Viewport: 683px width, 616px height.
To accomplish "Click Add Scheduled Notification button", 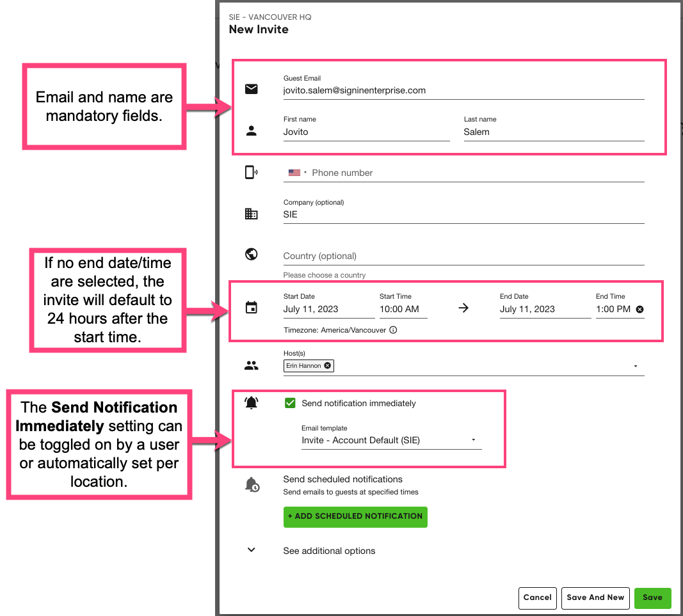I will tap(355, 516).
